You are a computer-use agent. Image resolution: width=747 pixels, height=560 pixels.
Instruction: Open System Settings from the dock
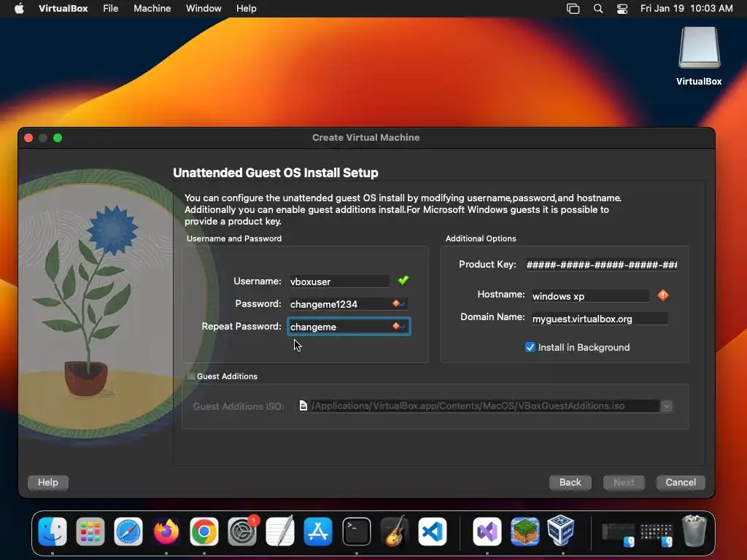[x=242, y=532]
